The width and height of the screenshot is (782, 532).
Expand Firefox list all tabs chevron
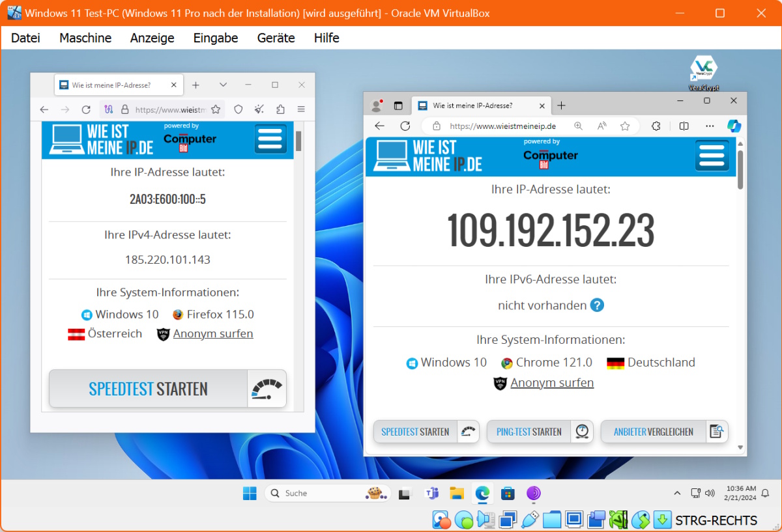(x=223, y=85)
